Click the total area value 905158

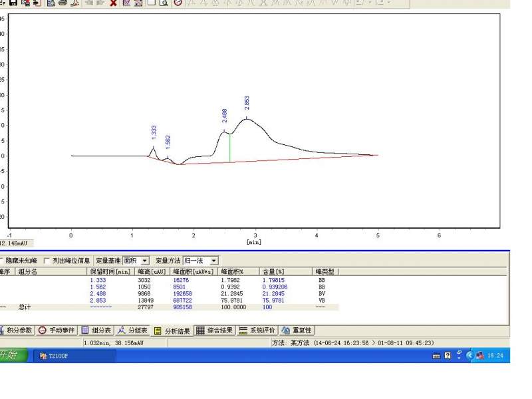[x=182, y=307]
